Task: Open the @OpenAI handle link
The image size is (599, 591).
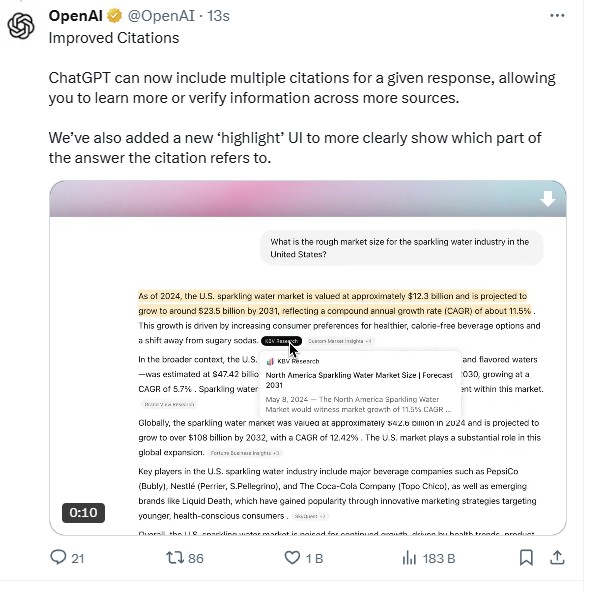Action: 161,16
